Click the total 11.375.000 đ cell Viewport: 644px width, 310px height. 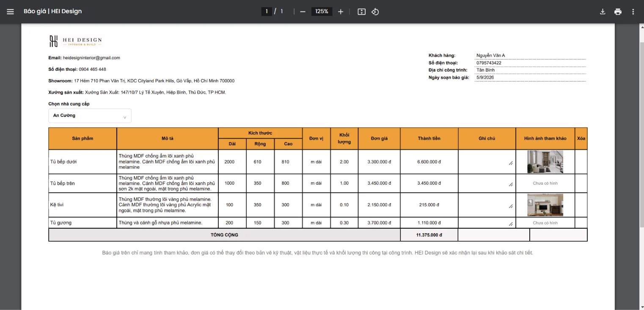coord(429,235)
